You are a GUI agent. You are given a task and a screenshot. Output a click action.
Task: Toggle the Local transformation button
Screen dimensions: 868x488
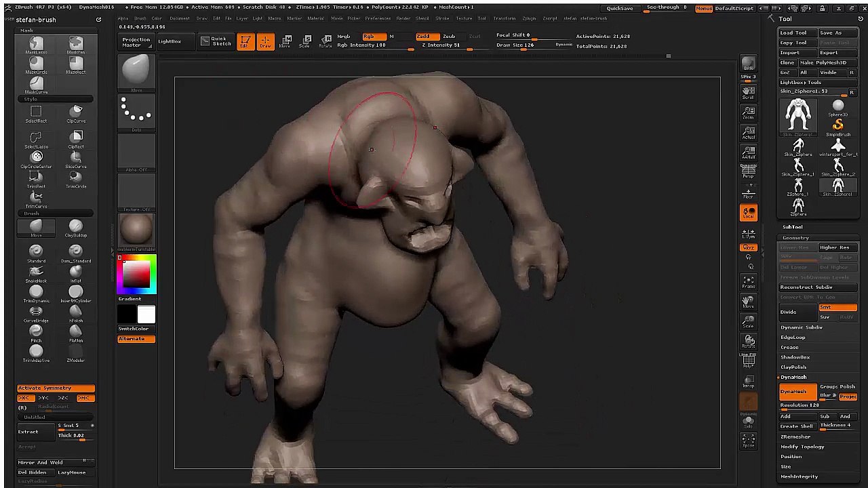coord(749,213)
